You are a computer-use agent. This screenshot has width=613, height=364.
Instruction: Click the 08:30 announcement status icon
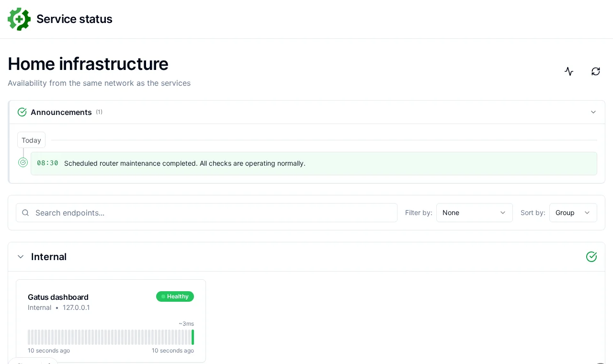tap(23, 162)
